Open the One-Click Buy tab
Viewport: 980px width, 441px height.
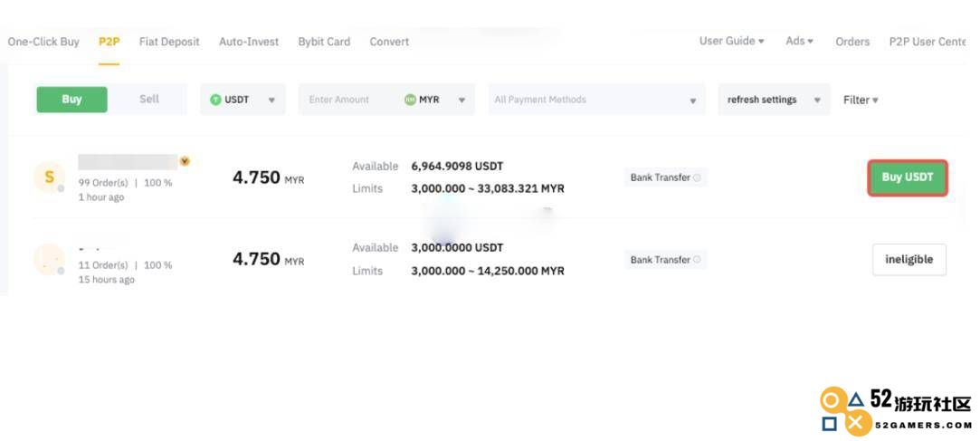click(x=43, y=42)
